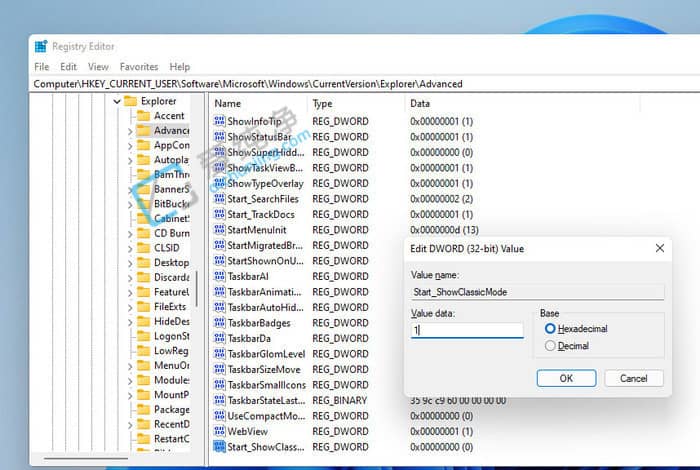
Task: Open the View menu
Action: pos(98,67)
